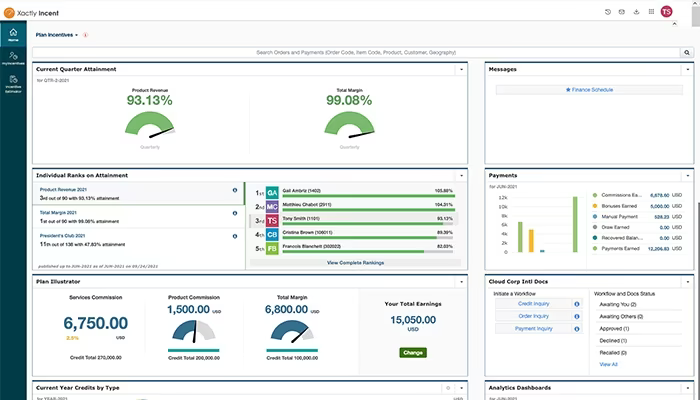
Task: Click the Total Margin gauge in Plan Illustrator
Action: (292, 331)
